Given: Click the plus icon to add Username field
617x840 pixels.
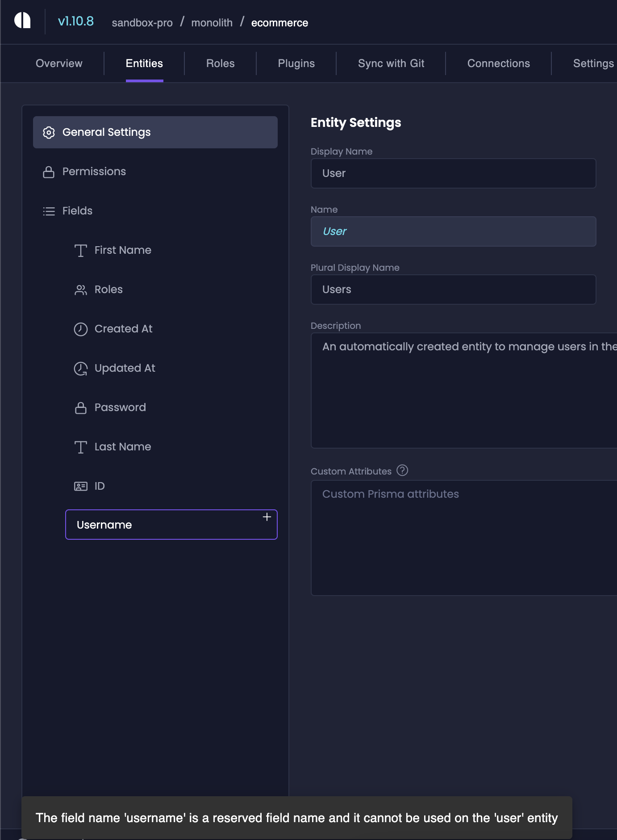Looking at the screenshot, I should [267, 517].
